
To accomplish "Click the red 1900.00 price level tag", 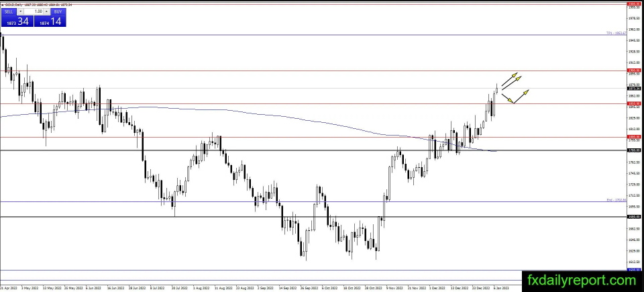I will pyautogui.click(x=634, y=70).
